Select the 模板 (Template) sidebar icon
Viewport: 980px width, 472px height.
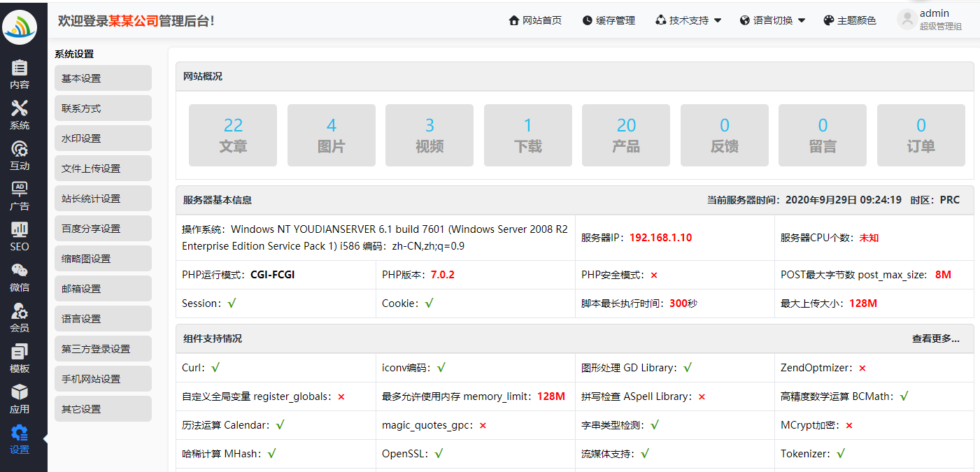click(x=20, y=359)
